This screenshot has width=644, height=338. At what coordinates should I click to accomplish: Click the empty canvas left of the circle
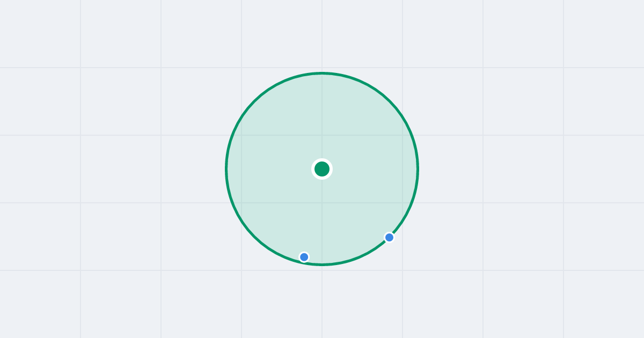pos(113,169)
